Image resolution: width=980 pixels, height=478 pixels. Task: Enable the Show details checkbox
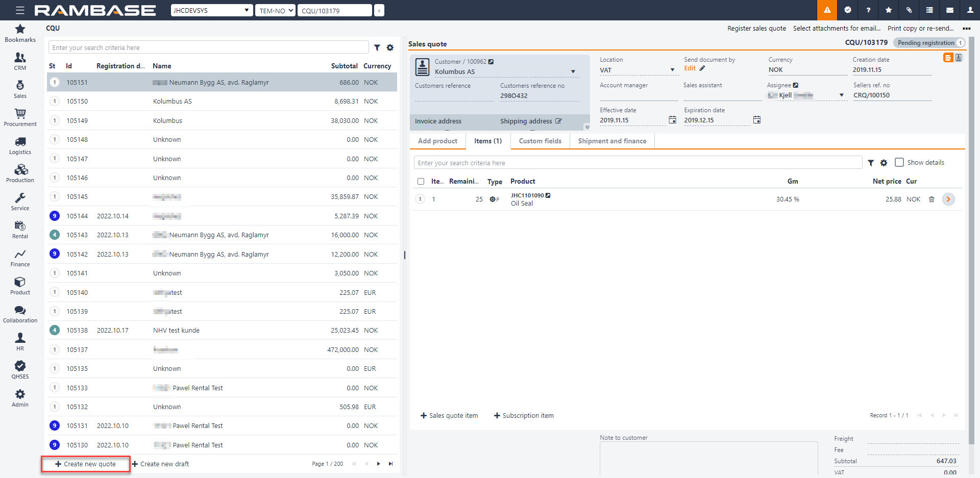pos(899,162)
